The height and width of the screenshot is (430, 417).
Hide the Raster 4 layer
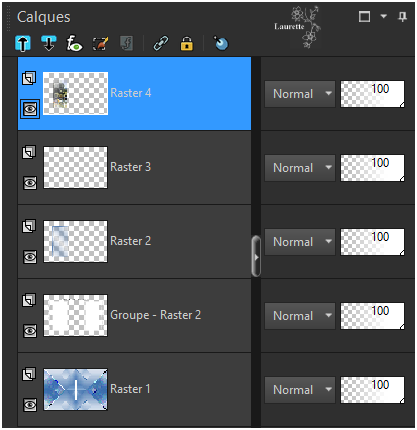pos(30,109)
